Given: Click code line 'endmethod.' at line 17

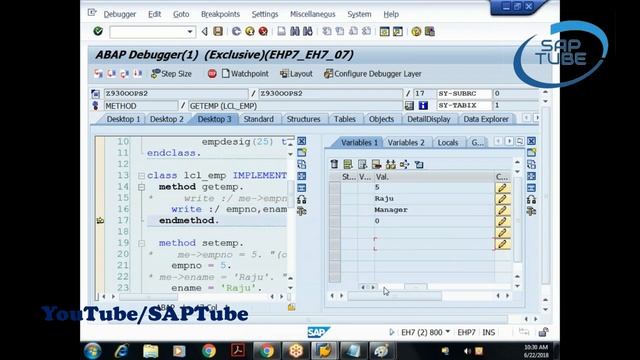Looking at the screenshot, I should tap(189, 220).
